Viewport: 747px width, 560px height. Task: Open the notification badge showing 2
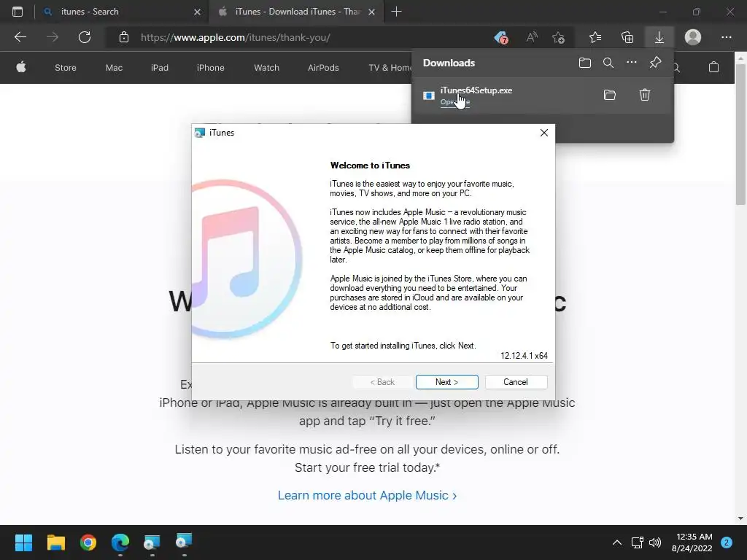[x=727, y=542]
